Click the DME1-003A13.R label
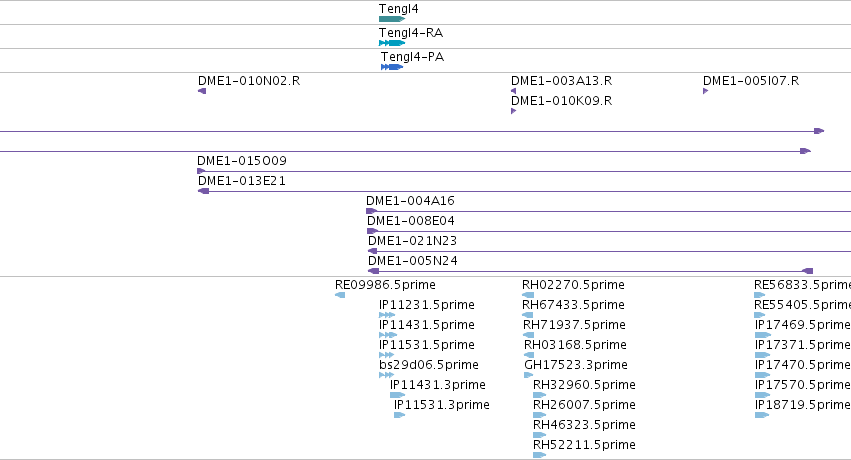The height and width of the screenshot is (460, 851). [x=561, y=81]
